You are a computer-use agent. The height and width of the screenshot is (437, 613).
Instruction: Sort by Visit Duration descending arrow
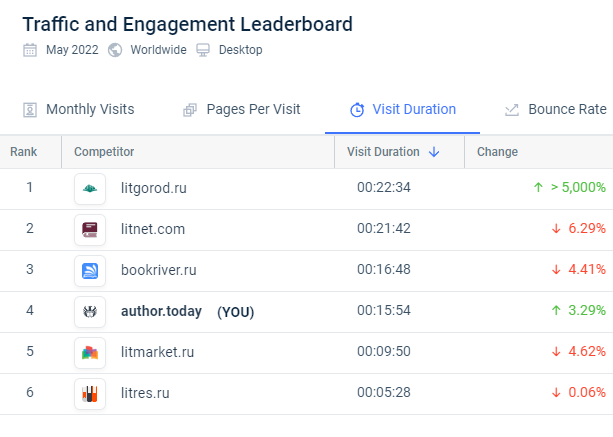point(434,152)
